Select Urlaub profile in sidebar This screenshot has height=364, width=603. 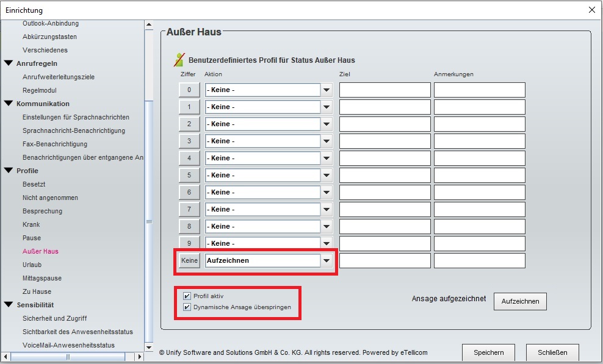[x=32, y=265]
